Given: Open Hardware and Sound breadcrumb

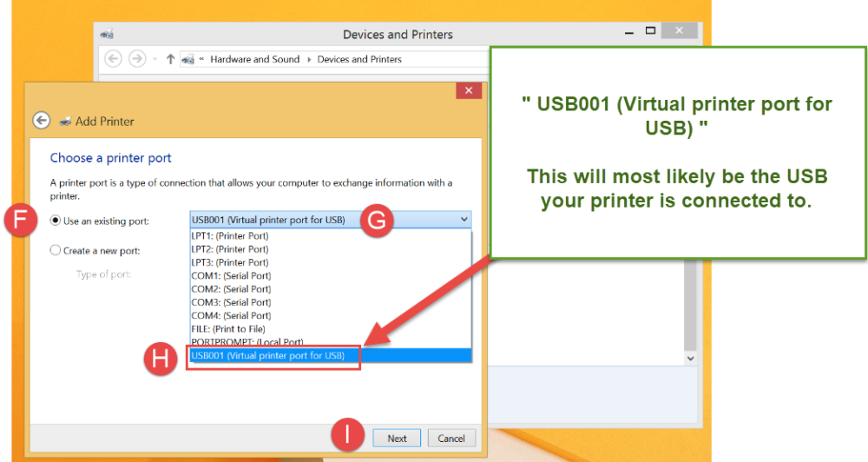Looking at the screenshot, I should pyautogui.click(x=254, y=59).
